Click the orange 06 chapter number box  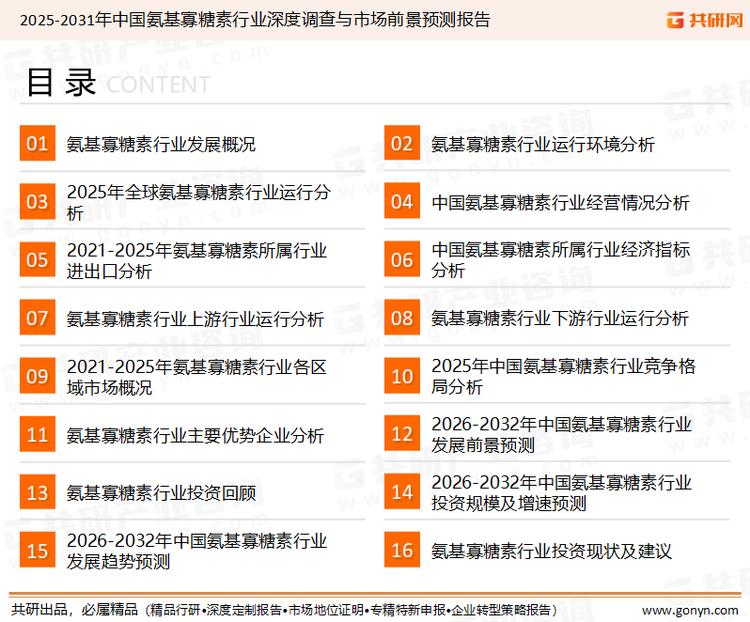(x=402, y=259)
